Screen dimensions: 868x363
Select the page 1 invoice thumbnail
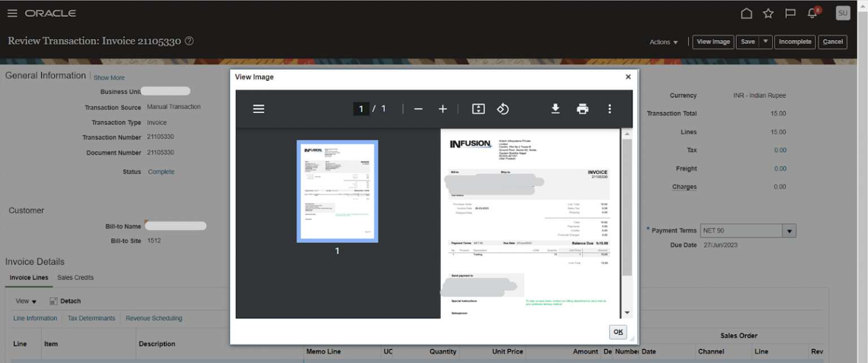(337, 191)
